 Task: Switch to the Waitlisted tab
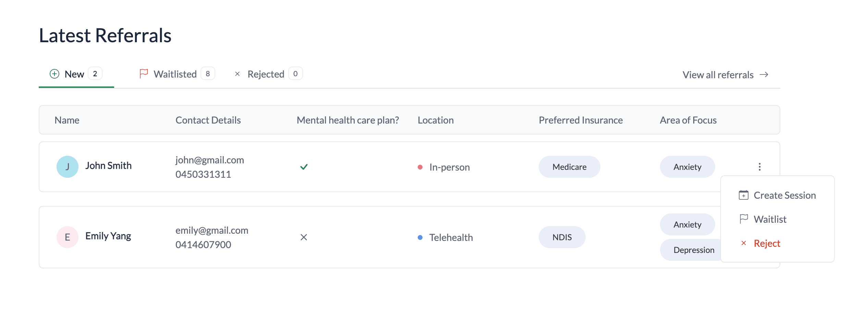175,74
